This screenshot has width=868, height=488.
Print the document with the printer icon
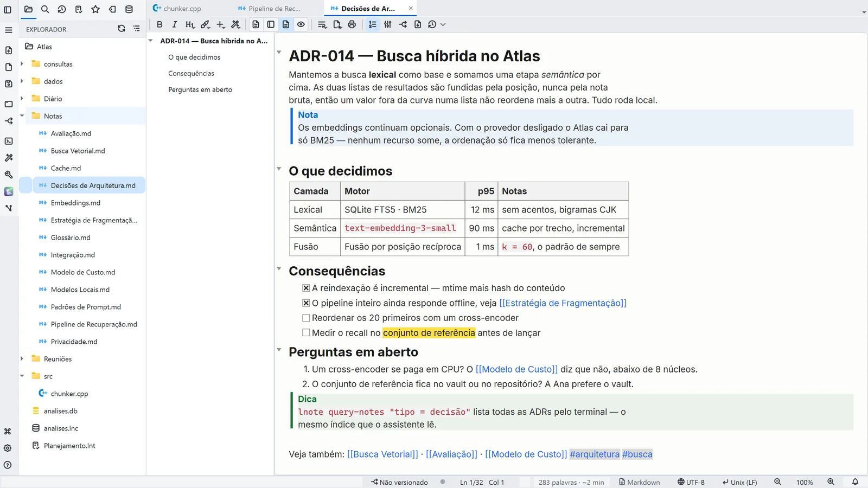[352, 24]
